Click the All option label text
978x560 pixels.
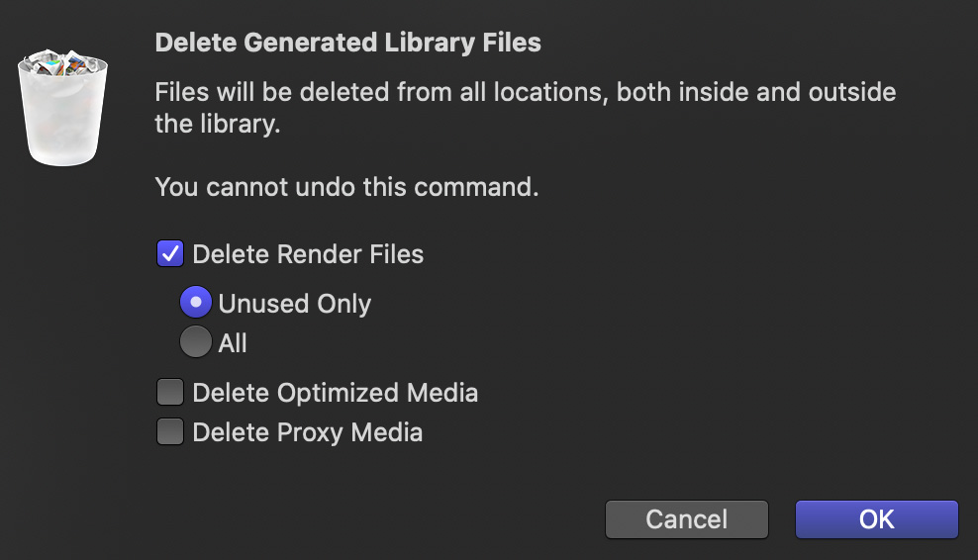tap(233, 343)
